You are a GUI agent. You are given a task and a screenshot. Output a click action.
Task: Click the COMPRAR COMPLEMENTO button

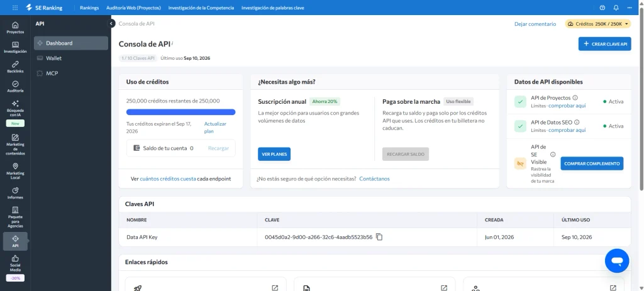[x=592, y=163]
